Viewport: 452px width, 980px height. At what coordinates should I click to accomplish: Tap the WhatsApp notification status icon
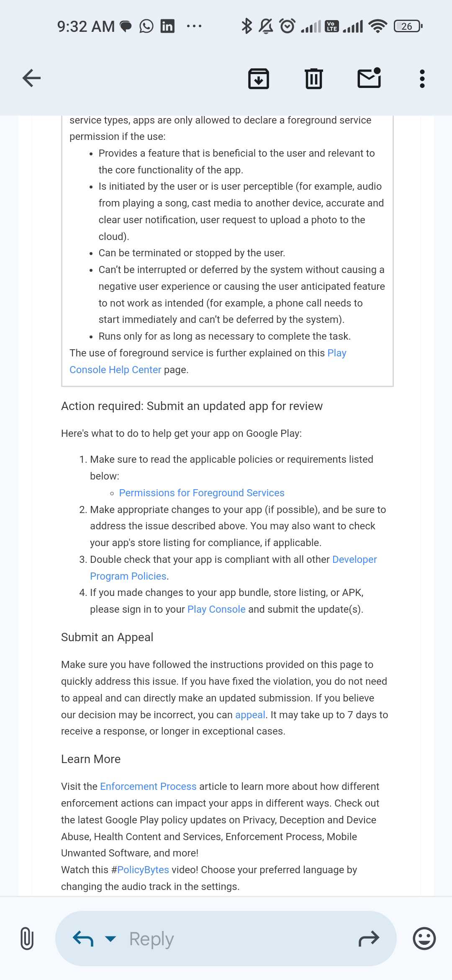pyautogui.click(x=146, y=26)
